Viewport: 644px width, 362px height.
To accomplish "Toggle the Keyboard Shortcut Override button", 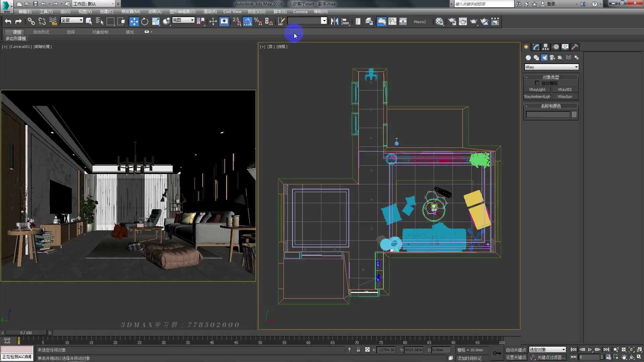I will [224, 22].
